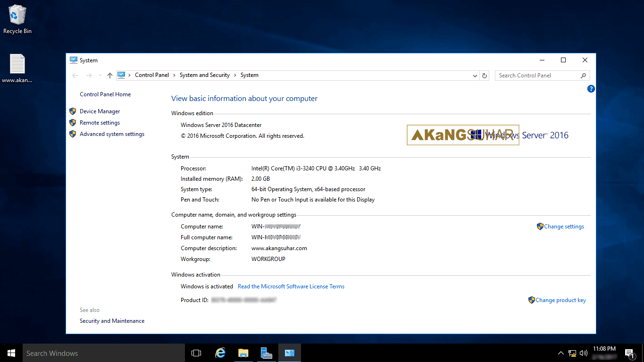Click the Change settings link

[x=564, y=226]
